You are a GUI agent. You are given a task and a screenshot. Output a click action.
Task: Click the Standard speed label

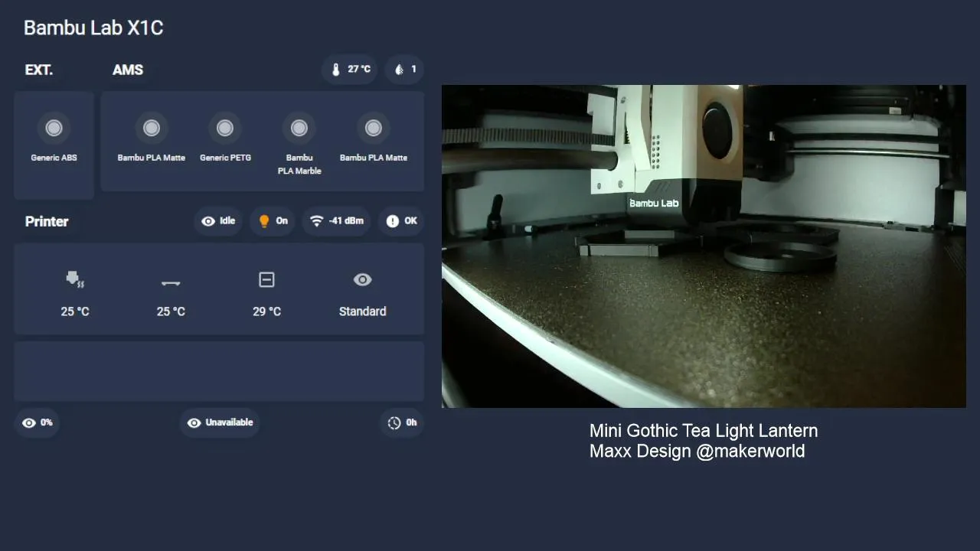pos(362,311)
